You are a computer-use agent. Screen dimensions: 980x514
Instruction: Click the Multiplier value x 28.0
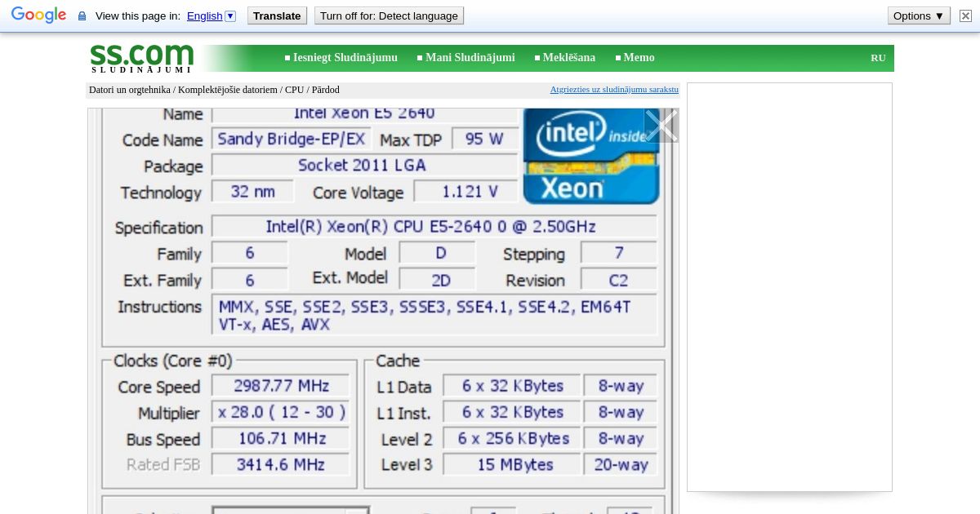(x=281, y=412)
